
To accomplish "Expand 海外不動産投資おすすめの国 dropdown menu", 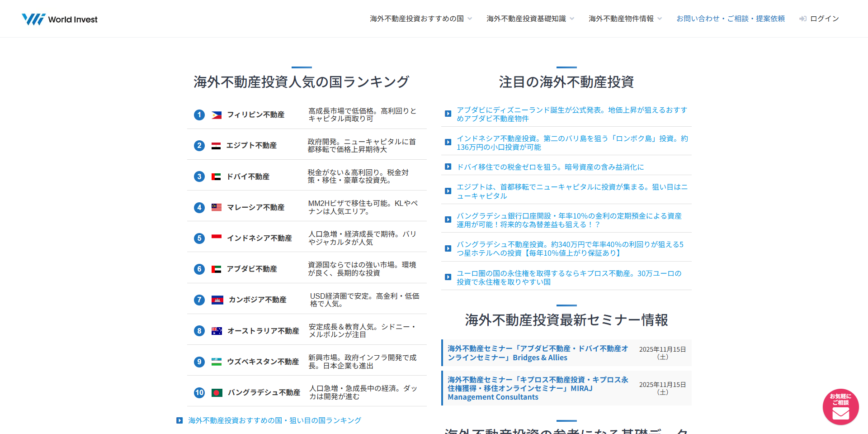I will pos(421,19).
